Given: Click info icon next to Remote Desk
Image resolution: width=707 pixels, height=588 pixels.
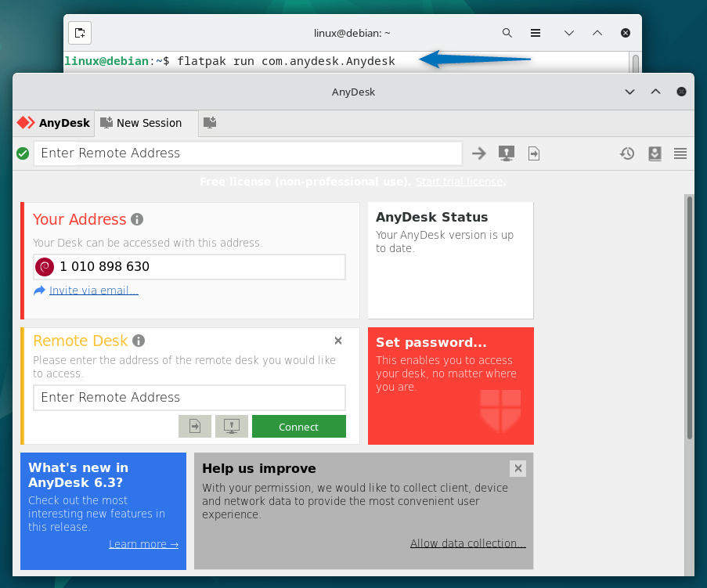Looking at the screenshot, I should (x=139, y=341).
